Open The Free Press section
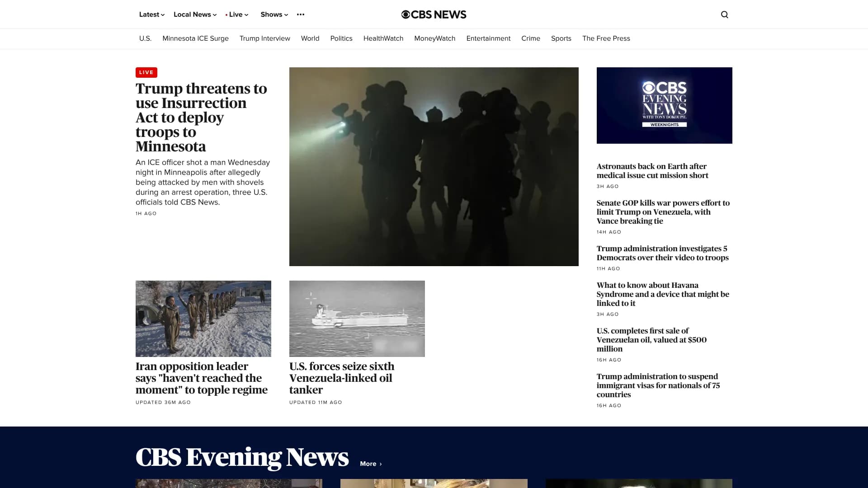This screenshot has width=868, height=488. pos(606,38)
